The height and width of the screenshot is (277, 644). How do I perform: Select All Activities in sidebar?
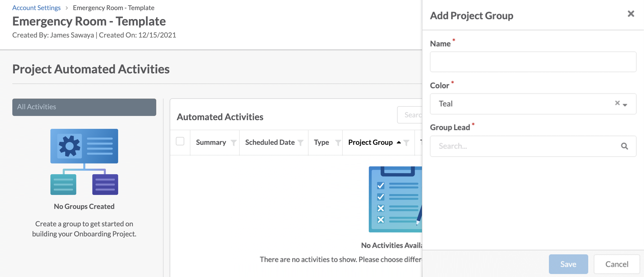point(84,107)
